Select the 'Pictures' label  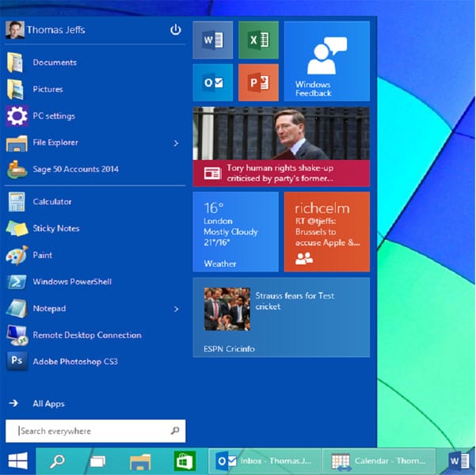tap(48, 89)
